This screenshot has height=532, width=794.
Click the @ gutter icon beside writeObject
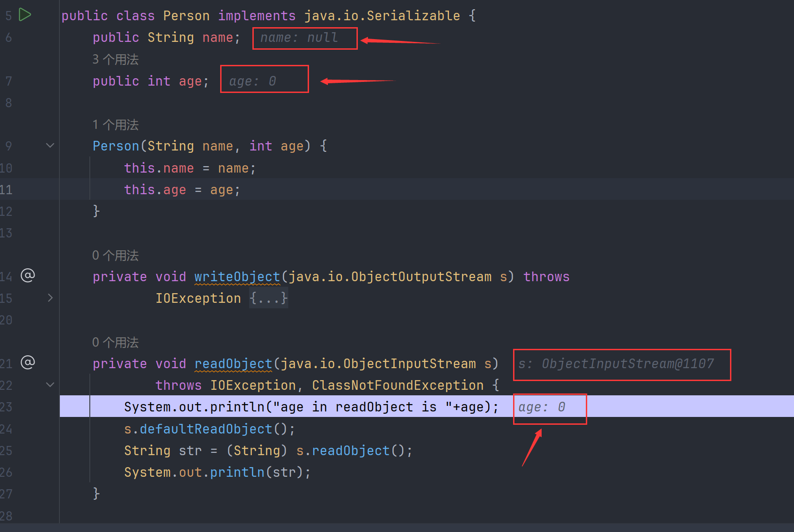tap(28, 276)
